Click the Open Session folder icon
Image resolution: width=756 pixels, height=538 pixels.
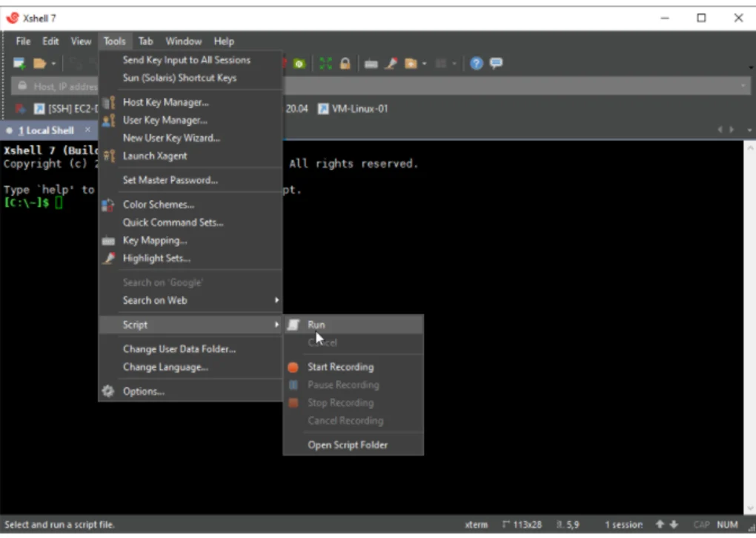click(x=39, y=64)
